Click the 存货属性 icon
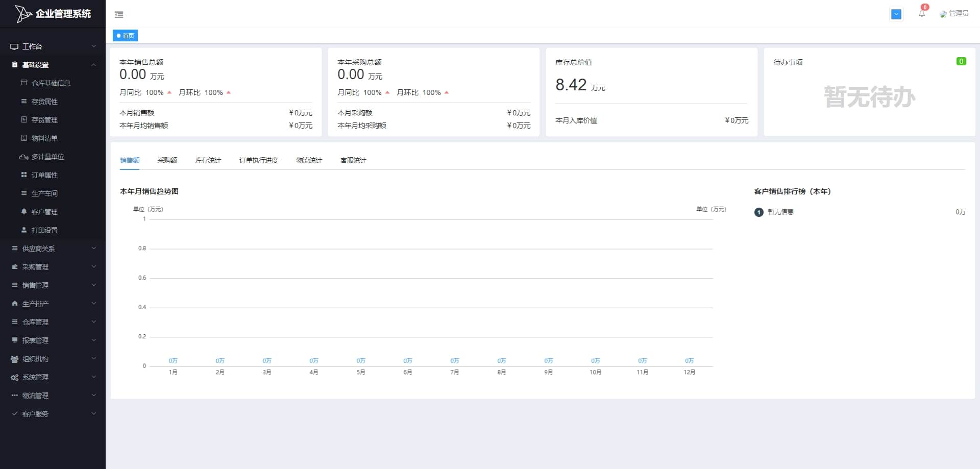This screenshot has height=469, width=980. click(24, 101)
